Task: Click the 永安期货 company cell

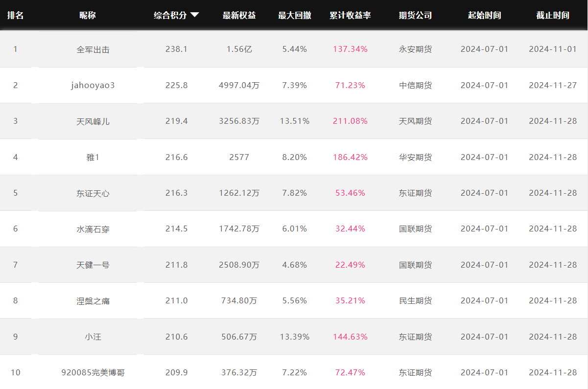Action: tap(416, 49)
